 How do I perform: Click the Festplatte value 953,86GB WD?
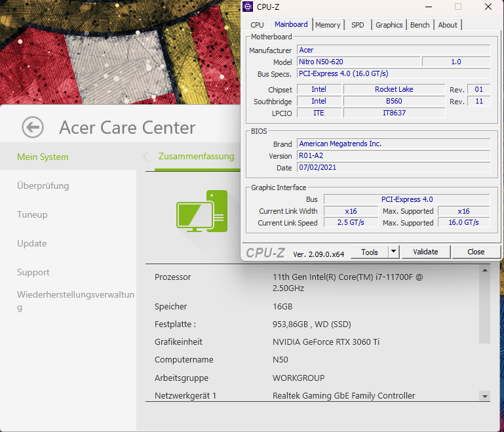point(312,324)
